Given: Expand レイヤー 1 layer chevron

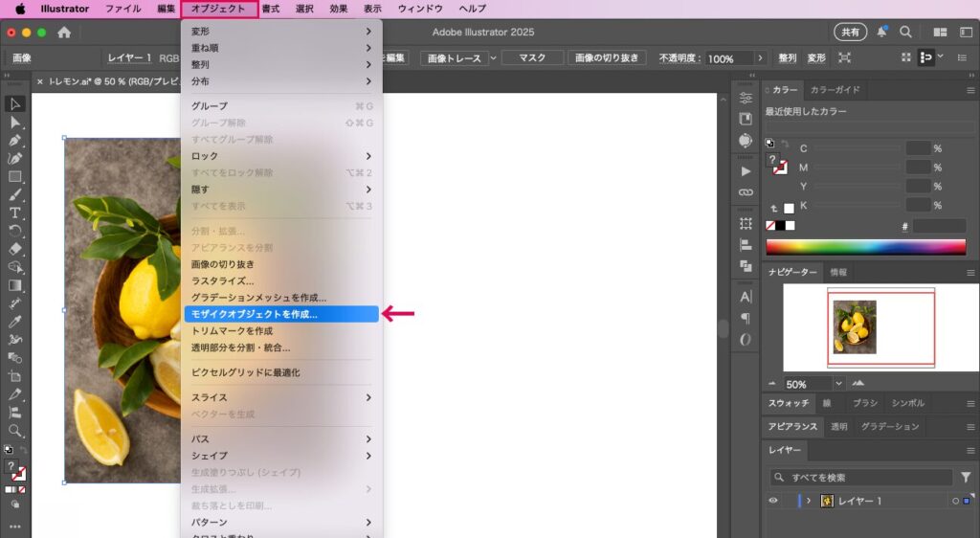Looking at the screenshot, I should [x=809, y=501].
